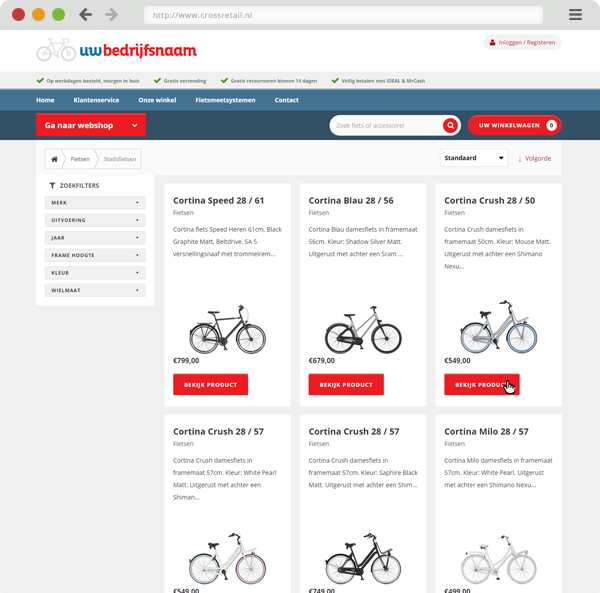600x593 pixels.
Task: Expand the UITVOERING filter dropdown
Action: pyautogui.click(x=95, y=220)
